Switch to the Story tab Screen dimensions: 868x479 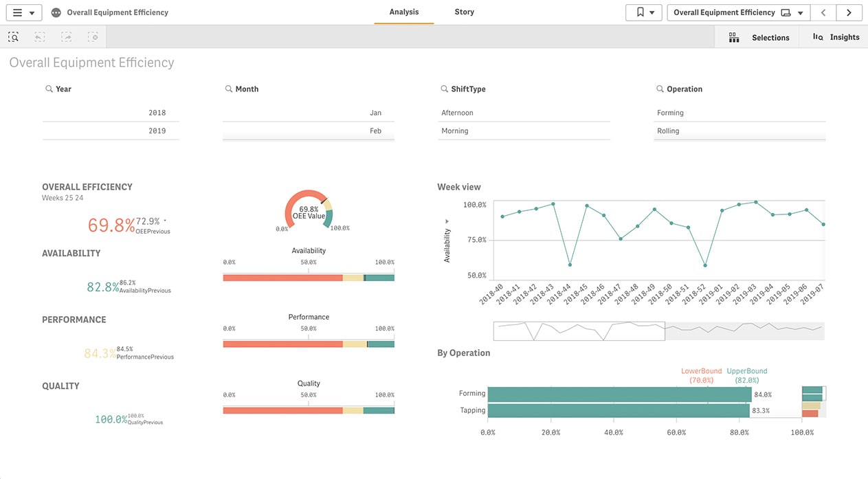click(464, 12)
